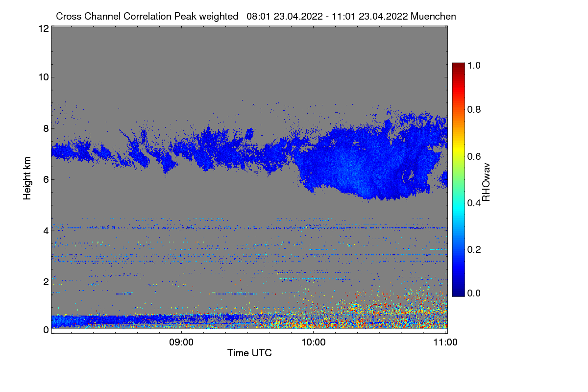This screenshot has height=392, width=588.
Task: Click the plot title 'Cross Channel Correlation Peak weighted'
Action: (147, 16)
